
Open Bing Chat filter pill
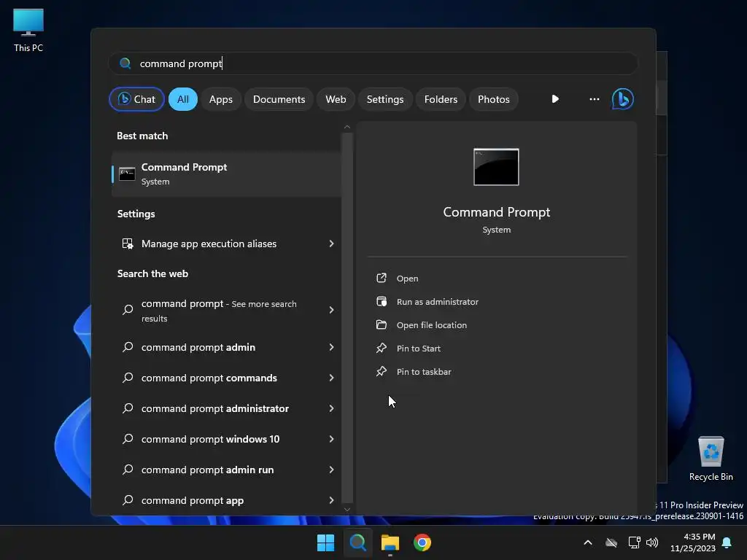pyautogui.click(x=136, y=99)
